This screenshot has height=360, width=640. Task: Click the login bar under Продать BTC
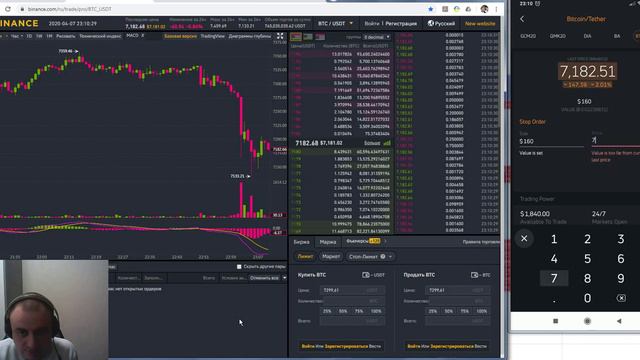tap(447, 346)
